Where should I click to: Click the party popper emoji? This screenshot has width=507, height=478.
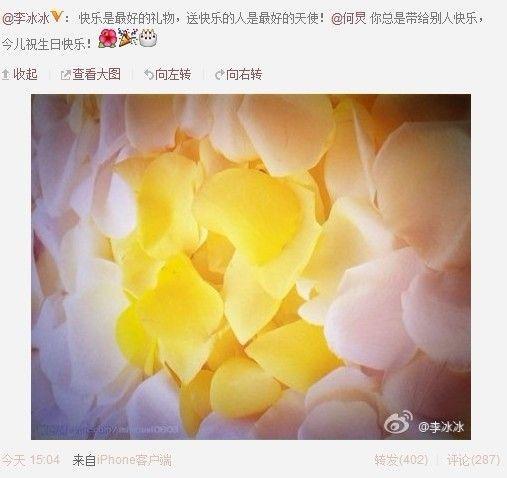[x=128, y=38]
